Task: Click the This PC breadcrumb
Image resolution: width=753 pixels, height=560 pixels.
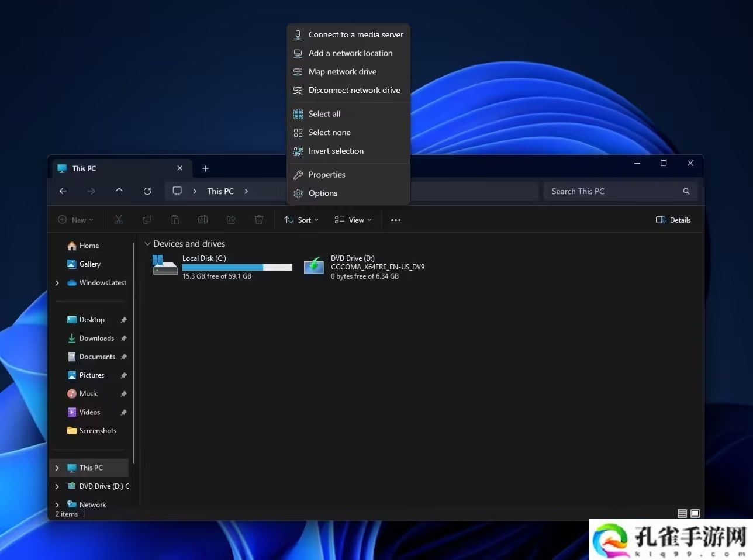Action: coord(220,191)
